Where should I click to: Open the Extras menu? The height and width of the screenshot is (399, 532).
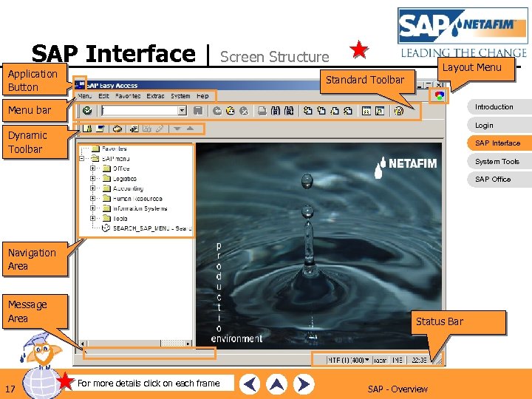click(x=155, y=96)
